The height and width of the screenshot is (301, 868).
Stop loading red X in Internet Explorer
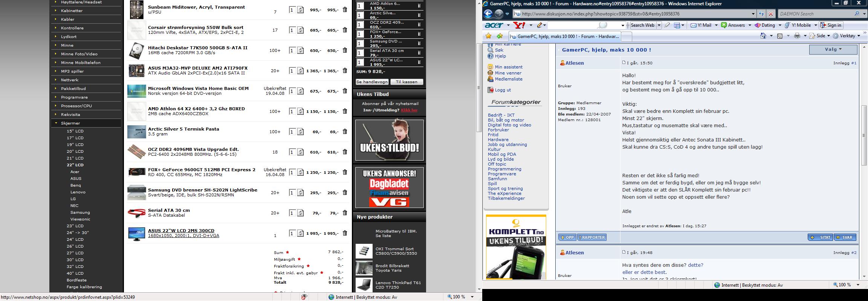coord(771,14)
